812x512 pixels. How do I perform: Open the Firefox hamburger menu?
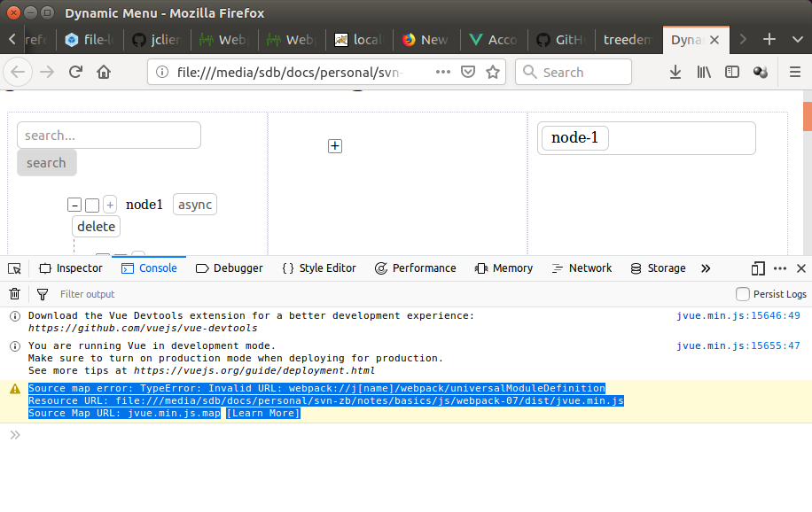pos(795,73)
